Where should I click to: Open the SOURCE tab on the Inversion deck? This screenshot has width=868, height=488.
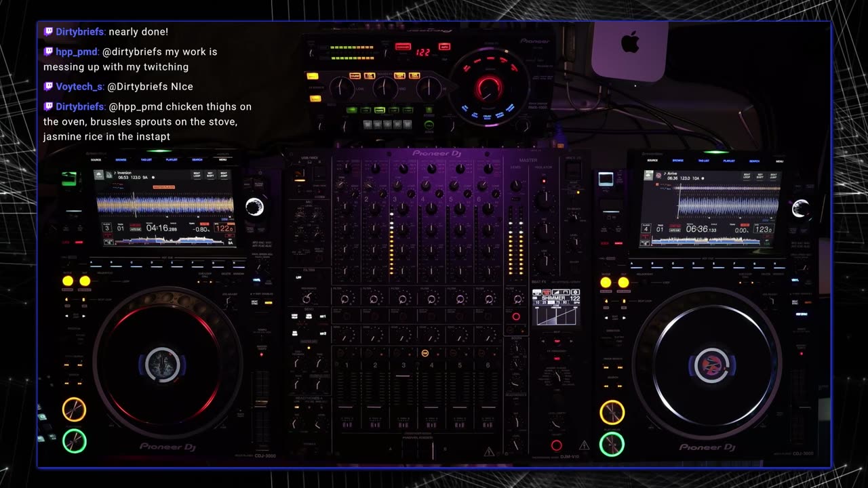[x=96, y=160]
